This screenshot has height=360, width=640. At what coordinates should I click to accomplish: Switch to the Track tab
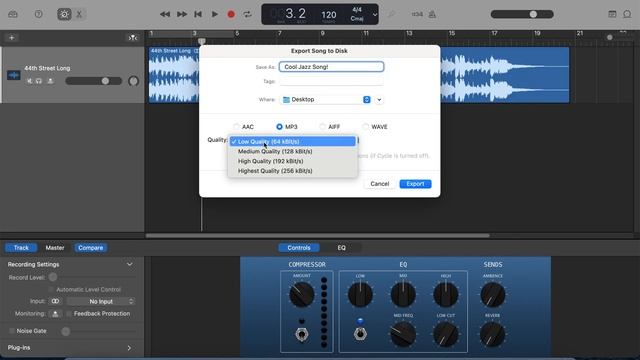pyautogui.click(x=21, y=248)
